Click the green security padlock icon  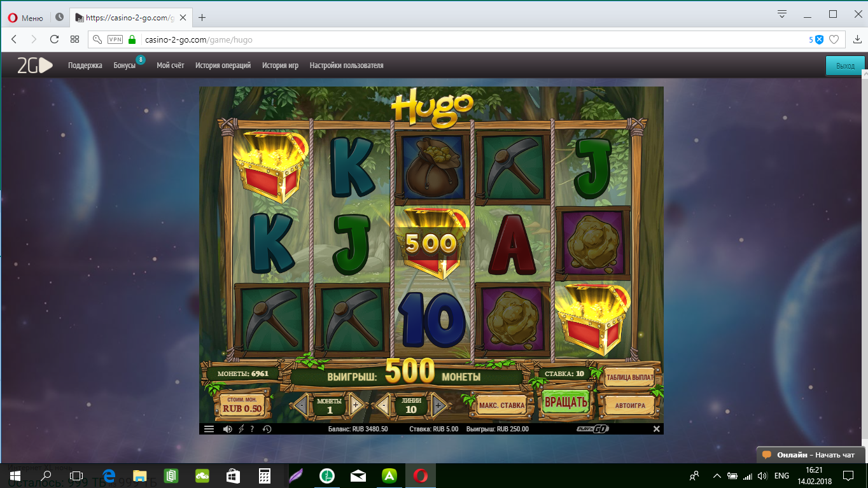[x=132, y=39]
